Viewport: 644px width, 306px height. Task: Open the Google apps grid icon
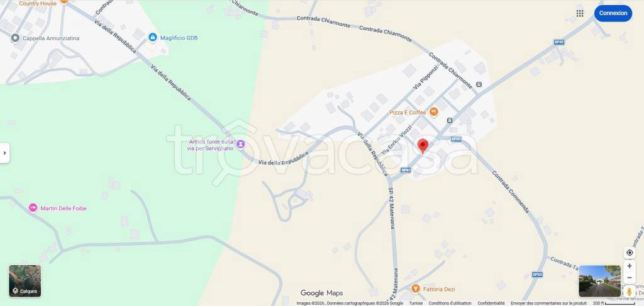580,13
